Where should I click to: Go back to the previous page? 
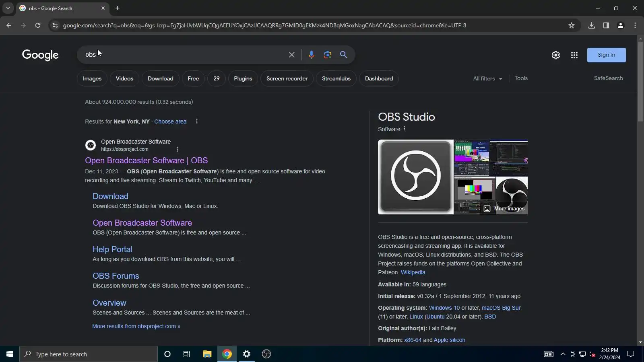[9, 25]
